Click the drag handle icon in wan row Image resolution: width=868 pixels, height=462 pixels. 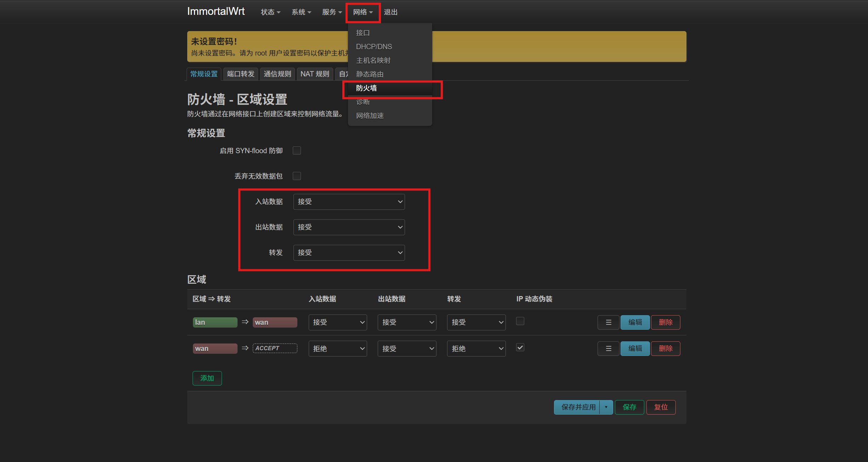click(608, 348)
